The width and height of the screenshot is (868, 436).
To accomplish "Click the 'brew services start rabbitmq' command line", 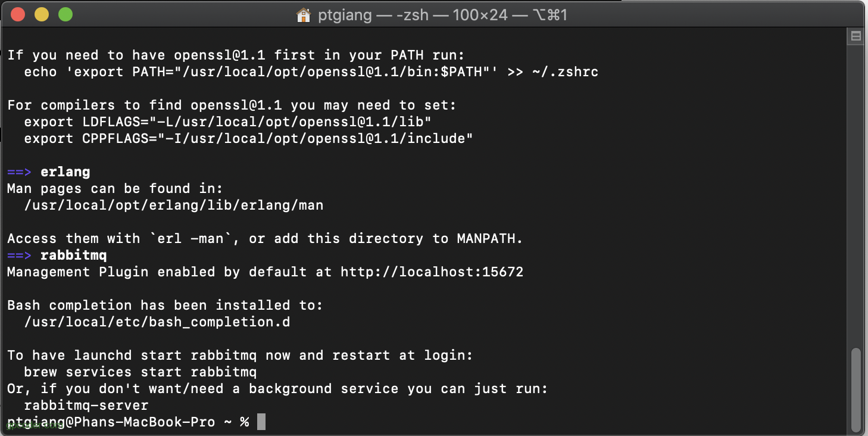I will pos(140,372).
